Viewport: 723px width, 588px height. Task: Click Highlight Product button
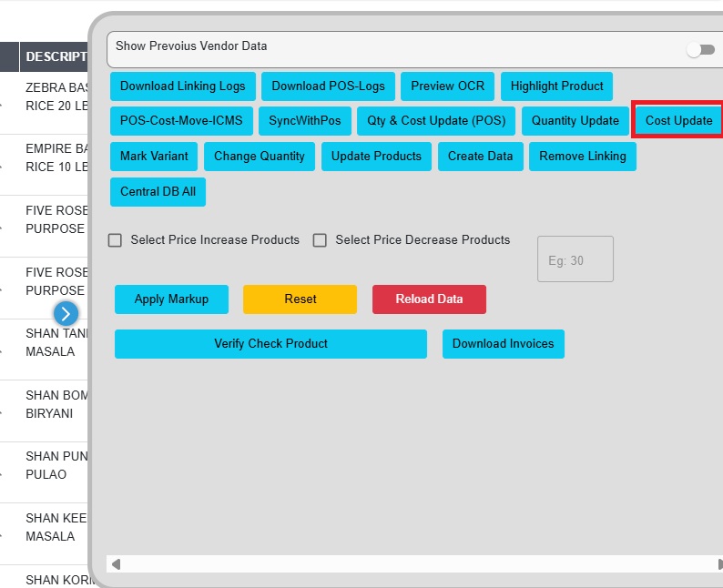point(556,86)
